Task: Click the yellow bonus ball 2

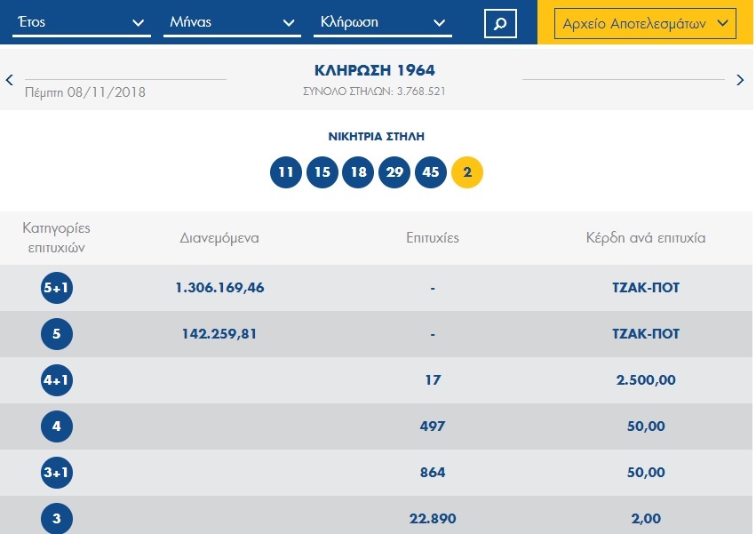Action: tap(467, 172)
